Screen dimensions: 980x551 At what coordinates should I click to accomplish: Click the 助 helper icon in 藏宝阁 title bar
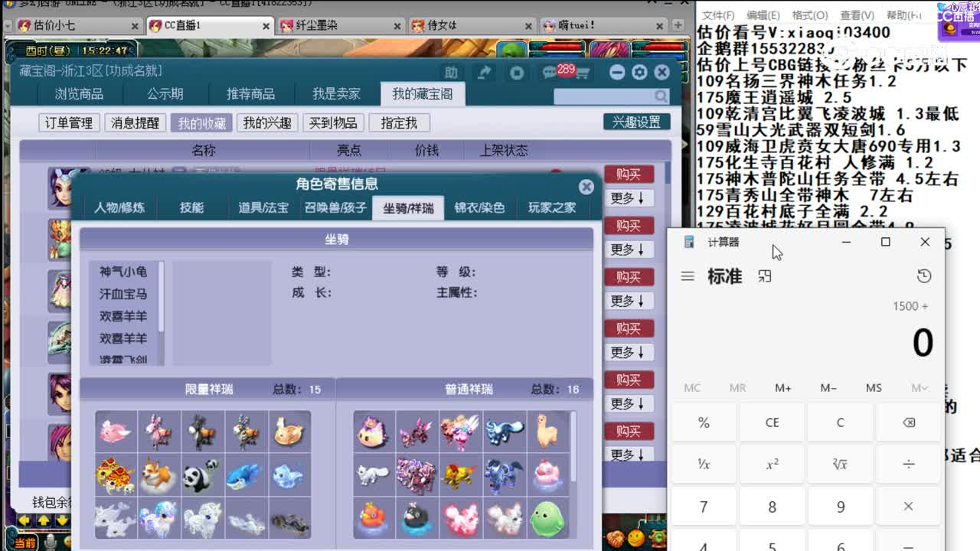tap(451, 73)
